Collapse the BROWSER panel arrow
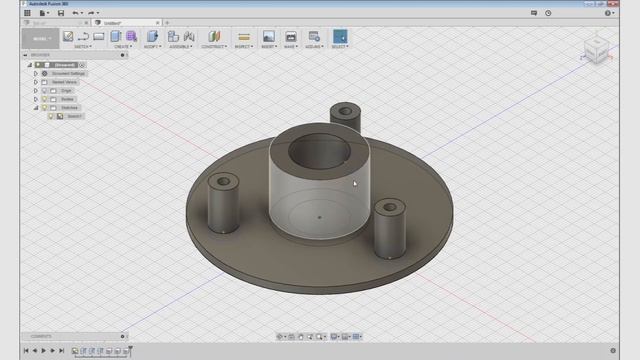The width and height of the screenshot is (640, 360). coord(25,55)
